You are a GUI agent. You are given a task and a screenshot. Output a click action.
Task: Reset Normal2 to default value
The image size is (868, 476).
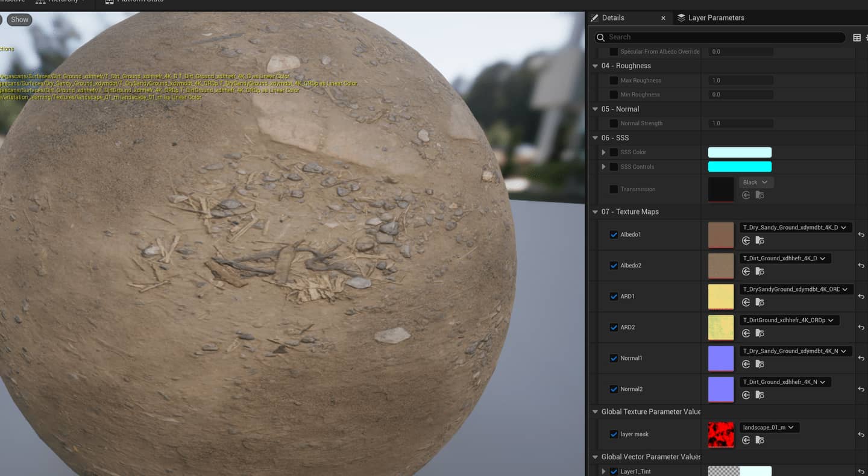pos(861,389)
